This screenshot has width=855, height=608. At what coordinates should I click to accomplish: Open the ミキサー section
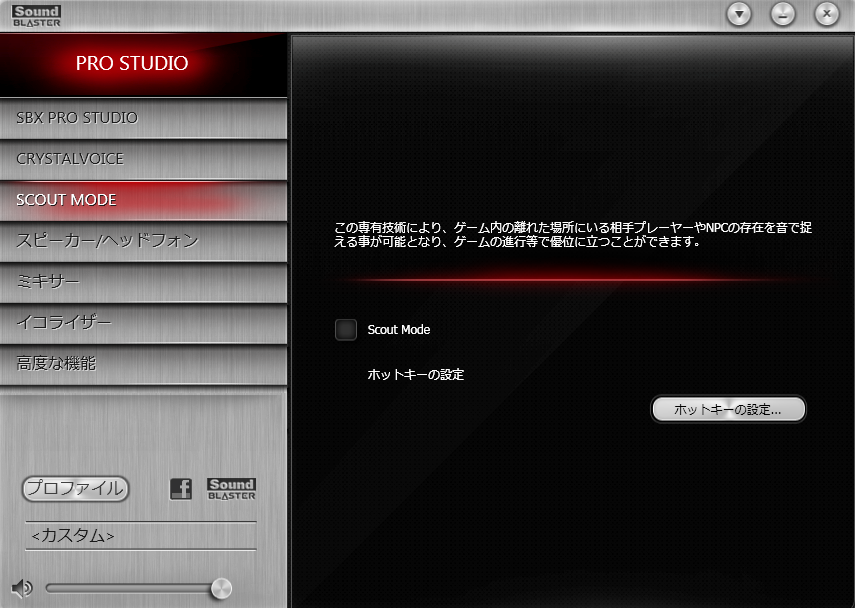point(143,281)
